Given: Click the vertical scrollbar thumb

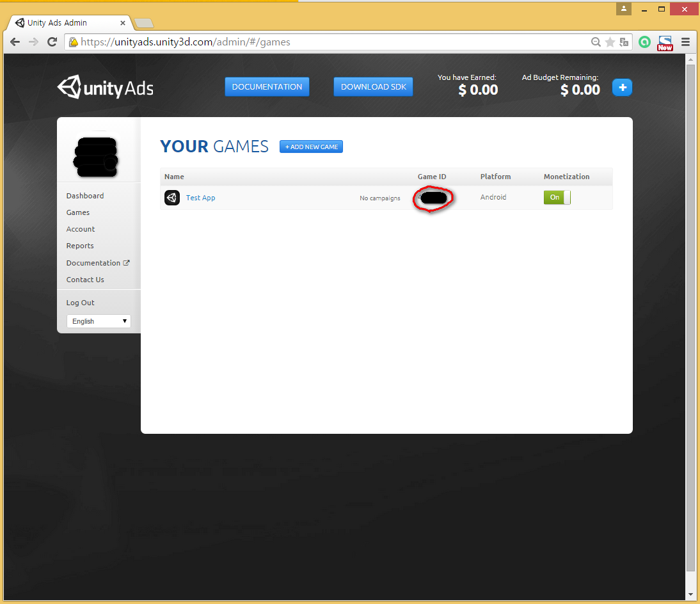Looking at the screenshot, I should (690, 318).
